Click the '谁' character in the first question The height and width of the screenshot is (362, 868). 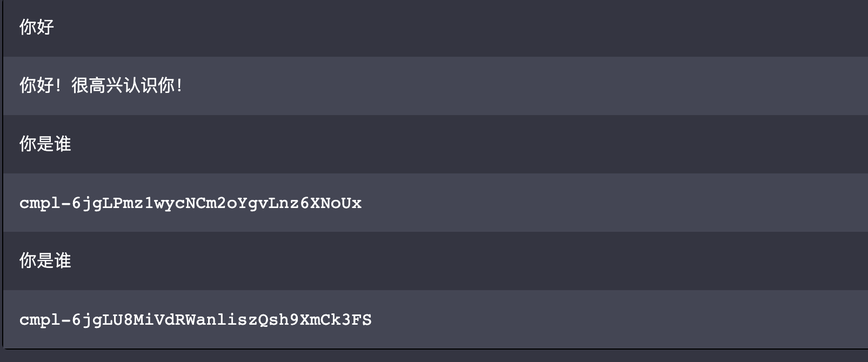pyautogui.click(x=63, y=144)
